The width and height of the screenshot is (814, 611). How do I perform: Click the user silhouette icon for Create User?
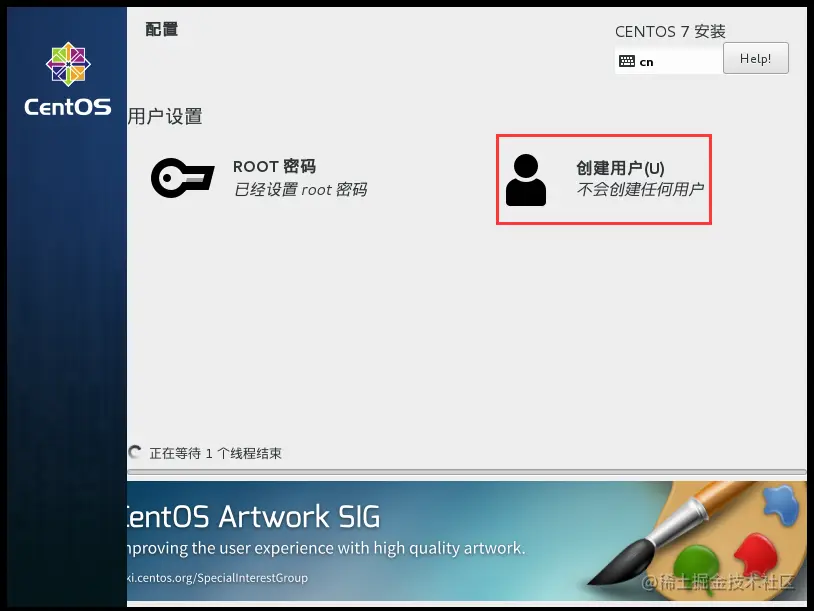[526, 180]
